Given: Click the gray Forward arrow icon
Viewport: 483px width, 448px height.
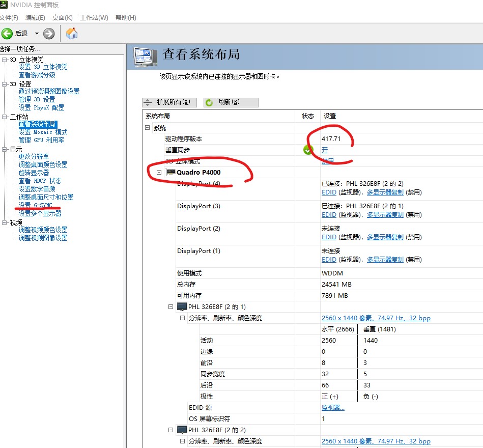Looking at the screenshot, I should point(49,34).
